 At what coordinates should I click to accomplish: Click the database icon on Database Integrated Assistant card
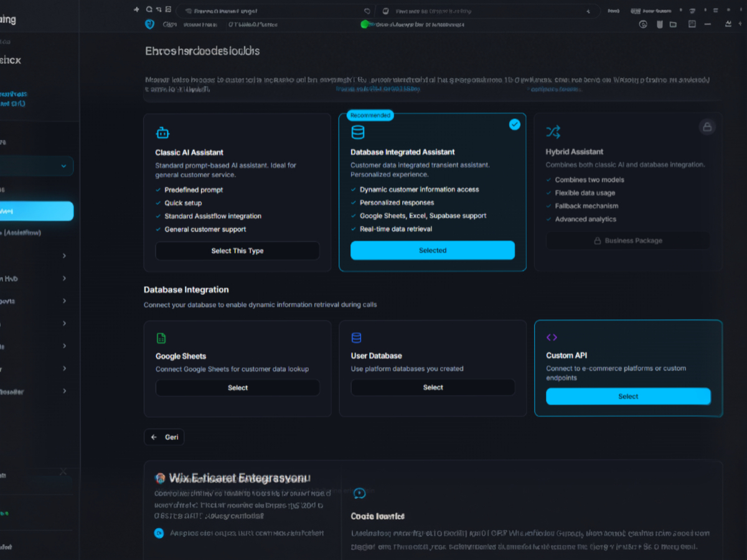[x=358, y=132]
